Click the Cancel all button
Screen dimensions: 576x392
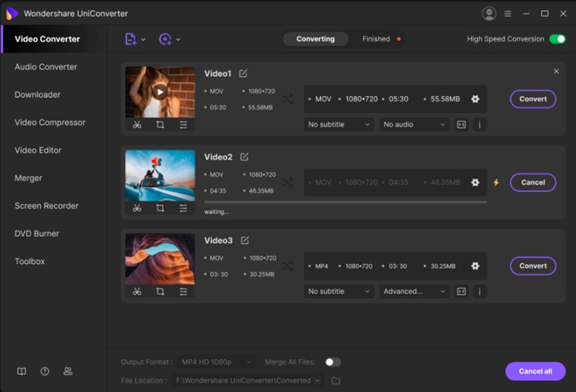pos(535,371)
